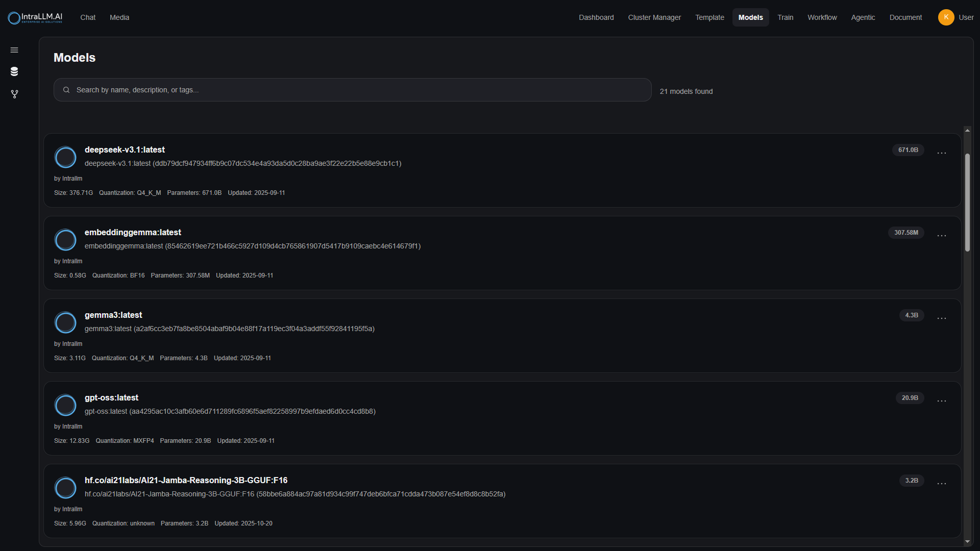Click 'Size: 376.71G' text
Image resolution: width=980 pixels, height=551 pixels.
coord(73,193)
